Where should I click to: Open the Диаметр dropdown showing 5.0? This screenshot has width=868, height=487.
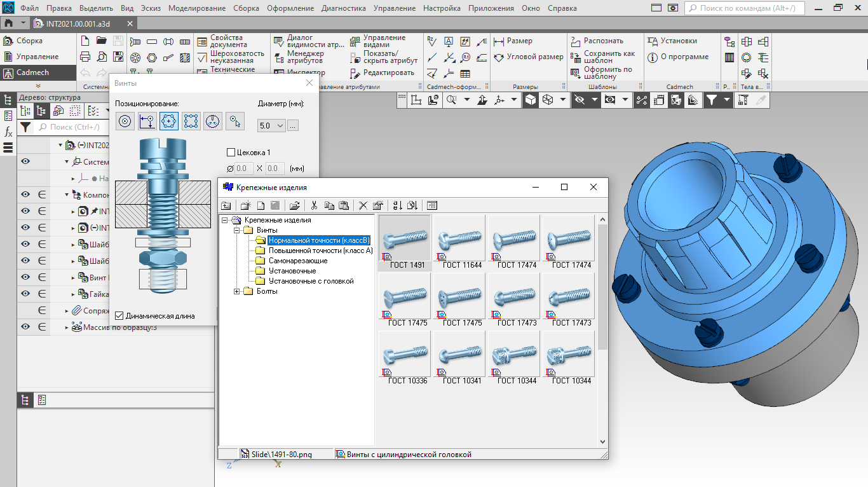(x=272, y=126)
